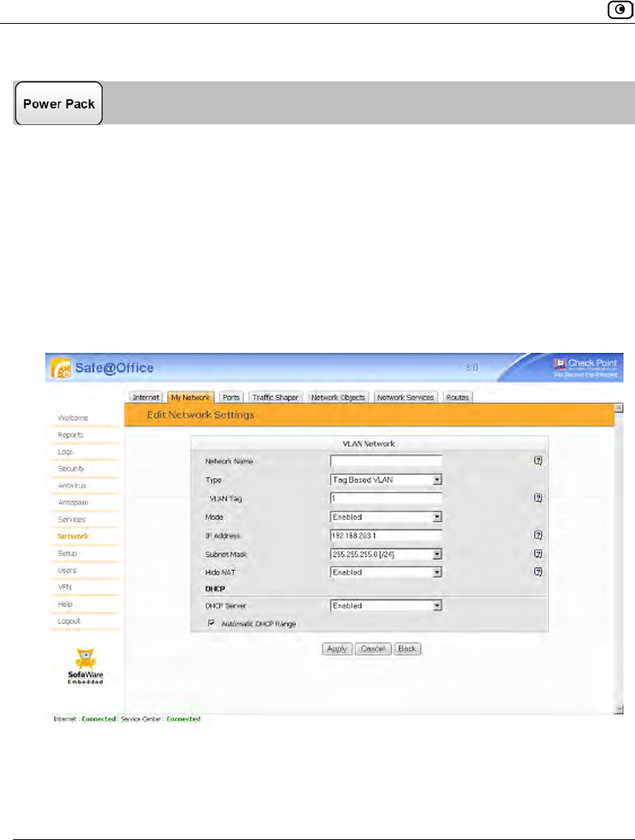This screenshot has height=840, width=635.
Task: Open Antispam in the sidebar
Action: (x=74, y=502)
